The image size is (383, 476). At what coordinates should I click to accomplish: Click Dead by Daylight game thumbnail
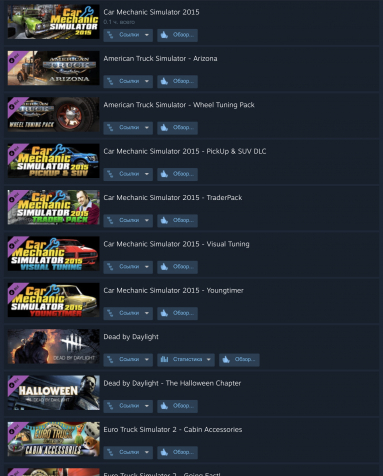click(53, 346)
